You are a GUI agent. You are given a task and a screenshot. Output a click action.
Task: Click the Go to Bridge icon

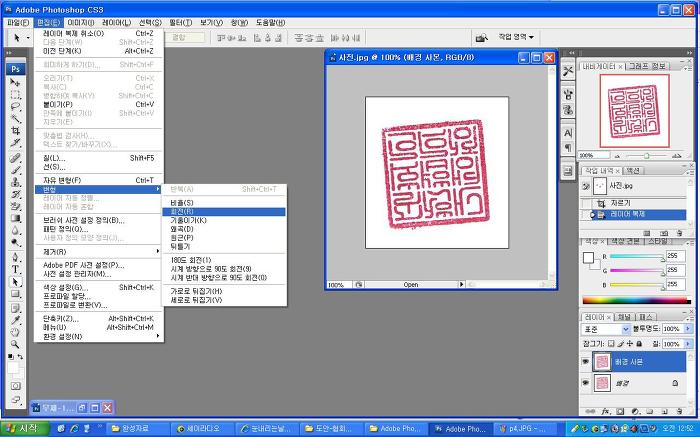481,37
